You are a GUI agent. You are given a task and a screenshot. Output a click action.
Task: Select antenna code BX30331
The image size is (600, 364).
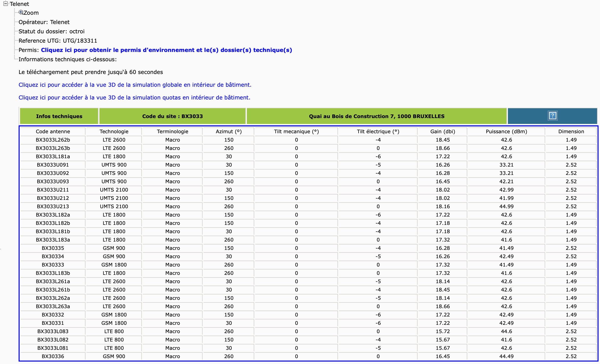[x=53, y=323]
